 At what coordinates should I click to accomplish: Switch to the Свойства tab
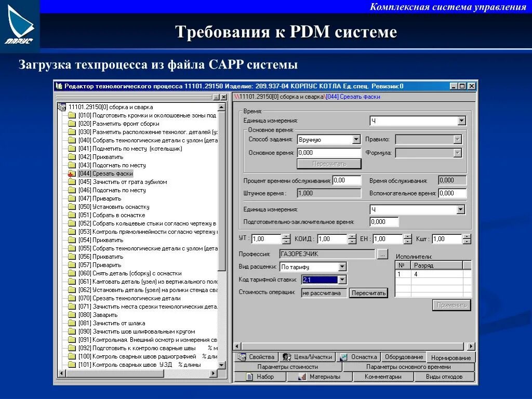click(256, 357)
